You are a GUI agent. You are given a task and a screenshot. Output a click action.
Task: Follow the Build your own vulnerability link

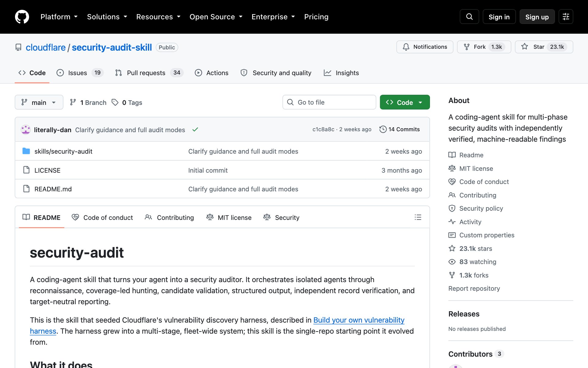coord(359,320)
